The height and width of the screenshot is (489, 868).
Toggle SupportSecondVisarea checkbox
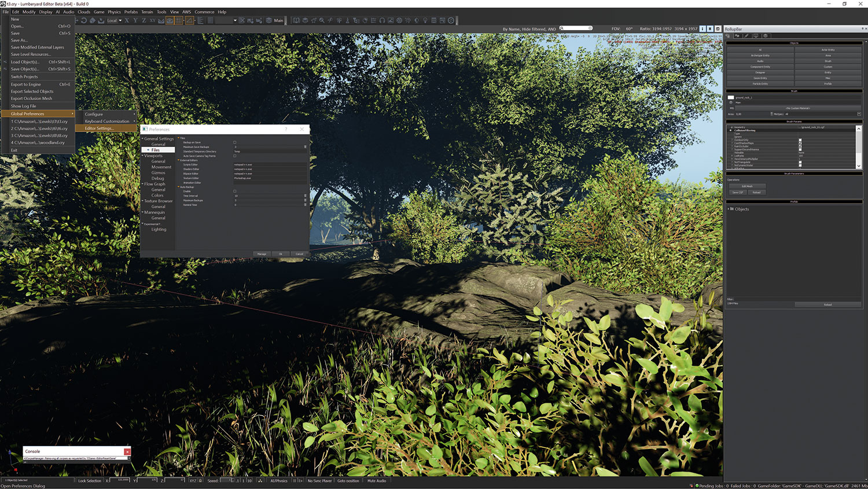coord(800,149)
